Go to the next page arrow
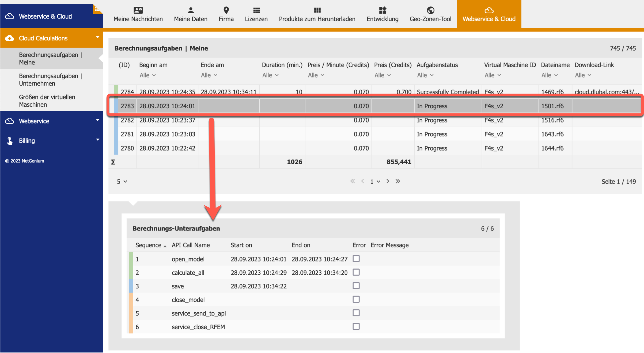Screen dimensions: 644x353 pos(388,181)
